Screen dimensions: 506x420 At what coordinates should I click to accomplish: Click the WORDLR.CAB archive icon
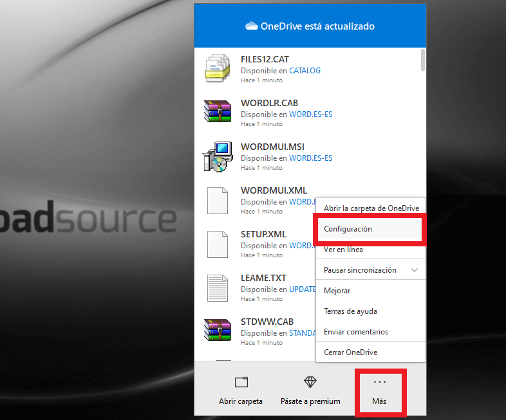click(x=218, y=111)
